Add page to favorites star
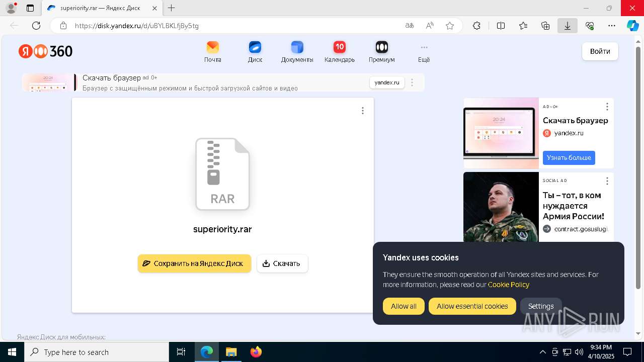Image resolution: width=644 pixels, height=362 pixels. pyautogui.click(x=450, y=26)
